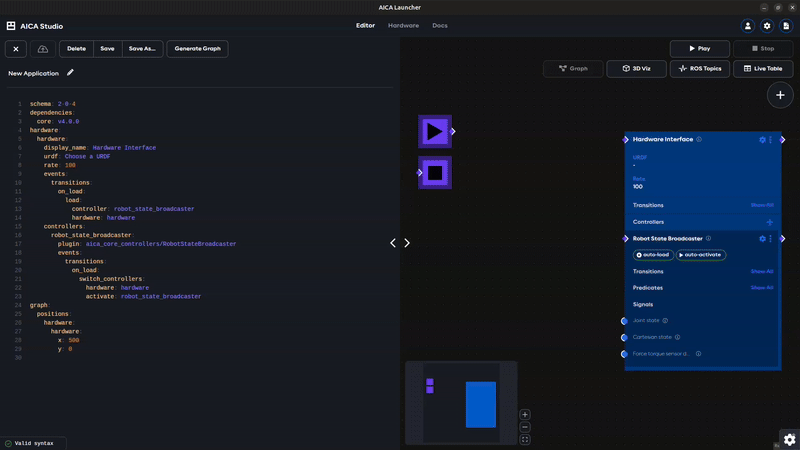
Task: Click the blue block in the minimap
Action: pyautogui.click(x=481, y=405)
